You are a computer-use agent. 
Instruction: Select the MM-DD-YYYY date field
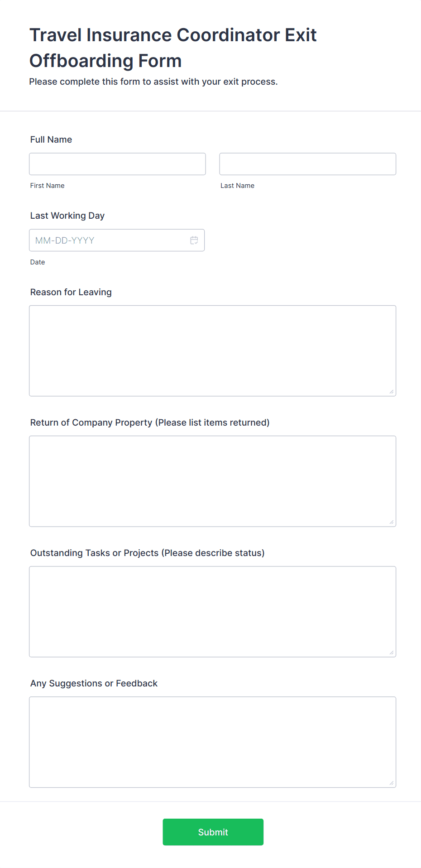pyautogui.click(x=117, y=240)
